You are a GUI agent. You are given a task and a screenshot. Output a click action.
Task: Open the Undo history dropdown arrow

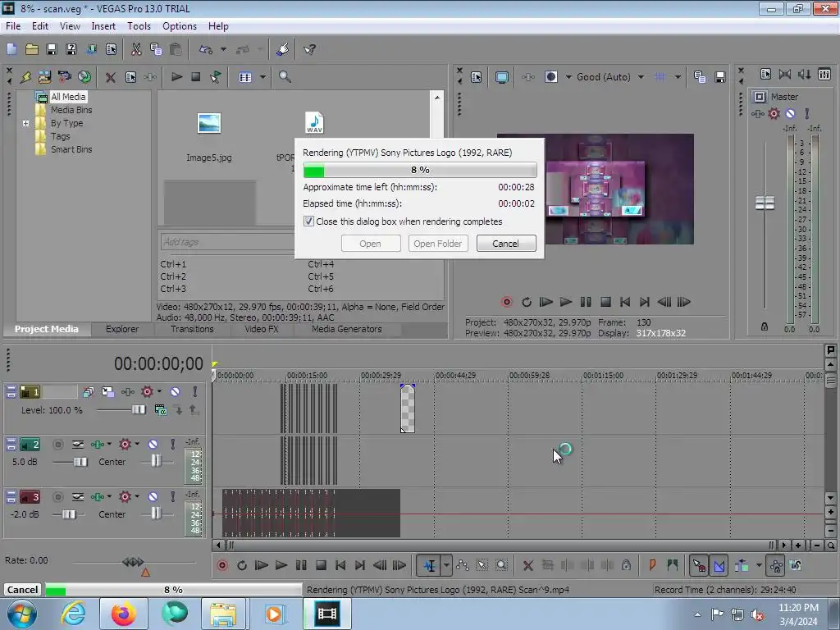click(x=223, y=49)
